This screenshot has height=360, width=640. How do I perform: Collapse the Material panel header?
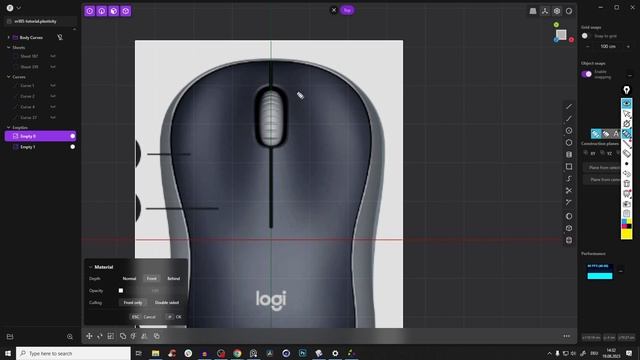(91, 267)
